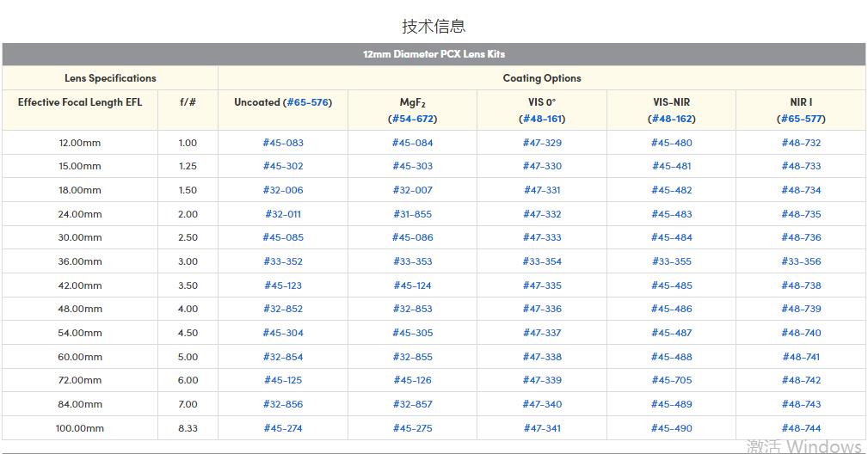The height and width of the screenshot is (454, 868).
Task: Open lens link #45-489
Action: tap(672, 404)
